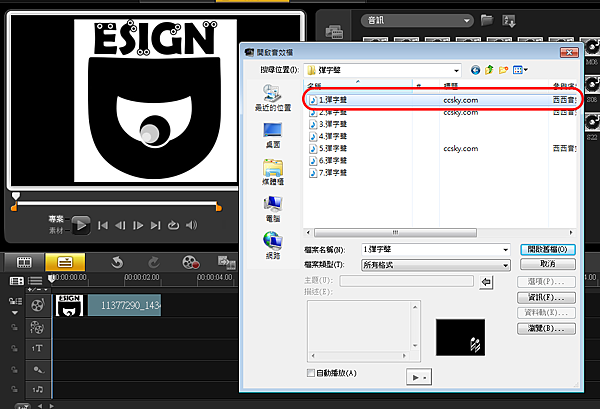Click the preview scrubber handle
Screen dimensions: 600x409
pyautogui.click(x=15, y=196)
